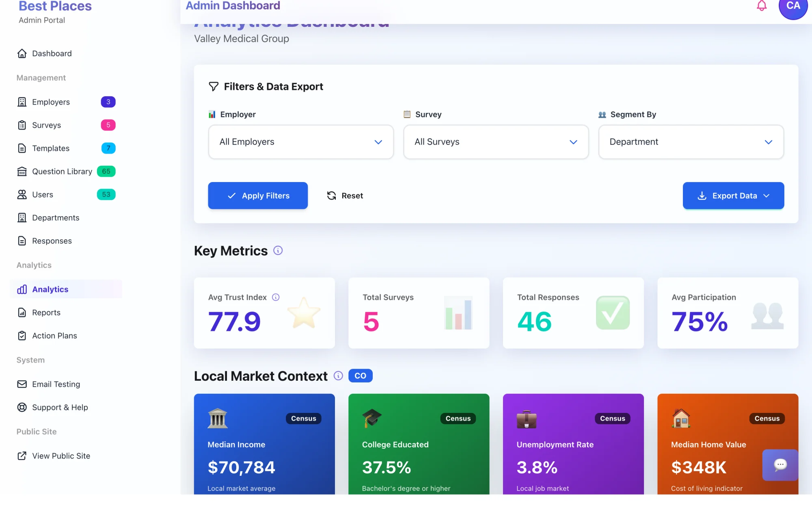Click the Templates document icon
This screenshot has height=508, width=812.
pos(22,148)
